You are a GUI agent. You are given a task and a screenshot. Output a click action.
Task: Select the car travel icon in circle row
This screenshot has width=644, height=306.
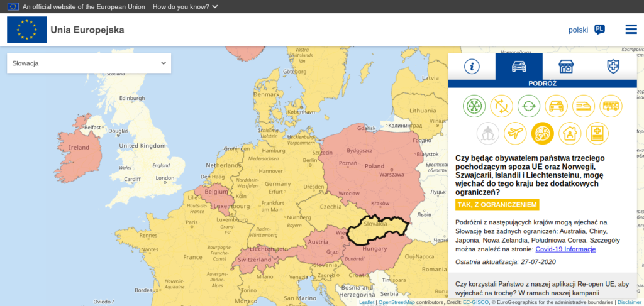(557, 106)
